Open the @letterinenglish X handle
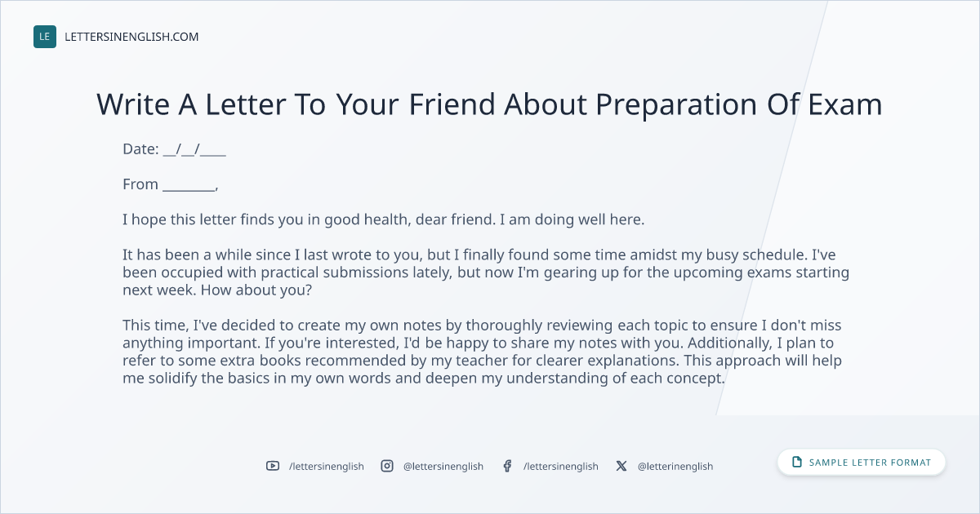The width and height of the screenshot is (980, 514). [675, 466]
